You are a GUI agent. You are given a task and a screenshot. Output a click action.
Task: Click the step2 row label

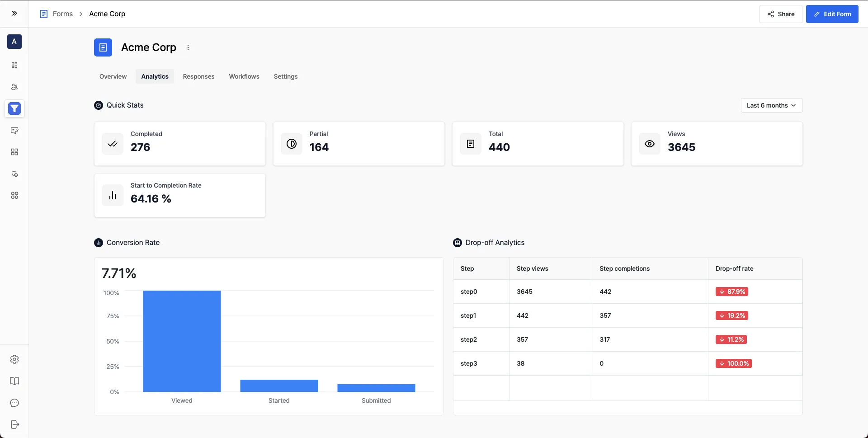[469, 339]
